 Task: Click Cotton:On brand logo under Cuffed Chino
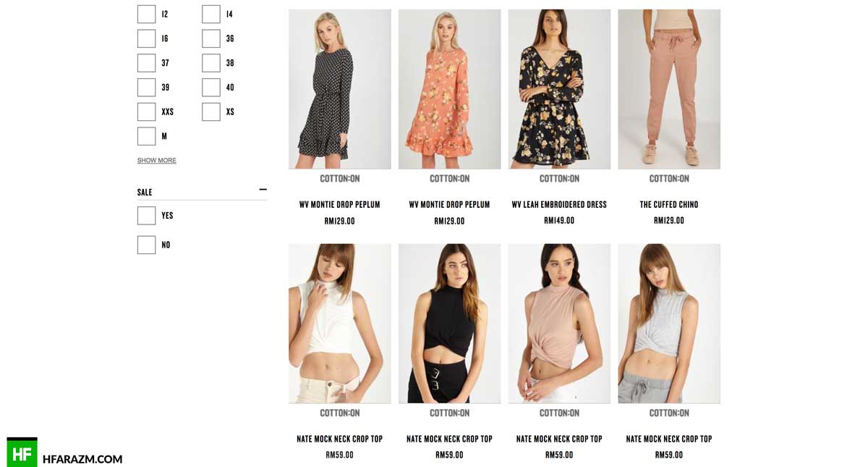tap(669, 179)
